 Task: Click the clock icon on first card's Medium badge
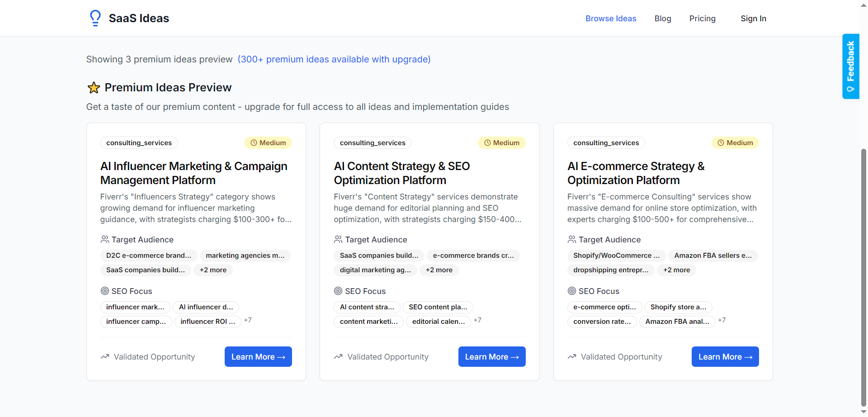point(254,143)
